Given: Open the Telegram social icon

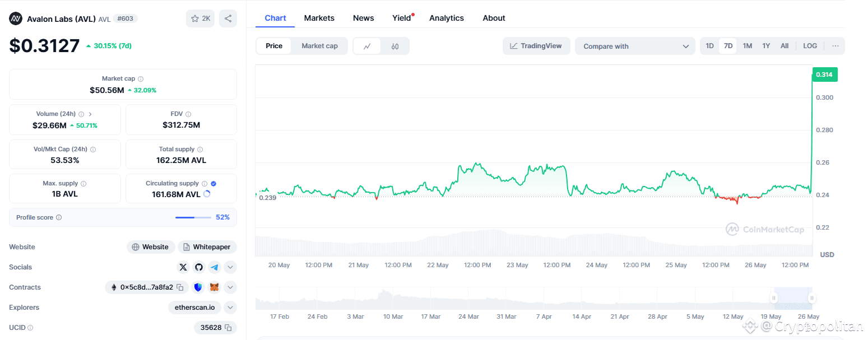Looking at the screenshot, I should click(214, 267).
